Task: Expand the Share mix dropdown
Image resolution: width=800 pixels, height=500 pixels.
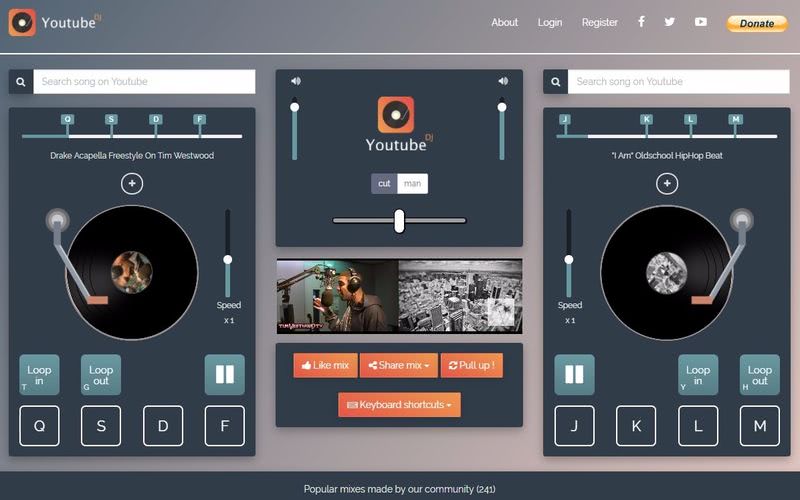Action: [x=399, y=365]
